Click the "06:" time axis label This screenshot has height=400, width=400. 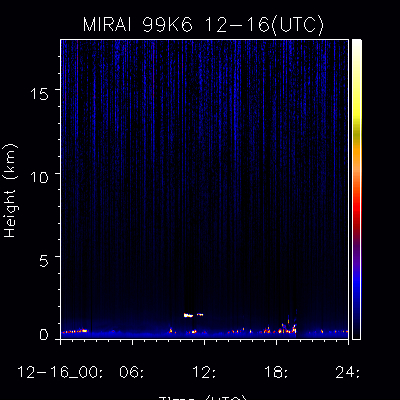click(132, 372)
